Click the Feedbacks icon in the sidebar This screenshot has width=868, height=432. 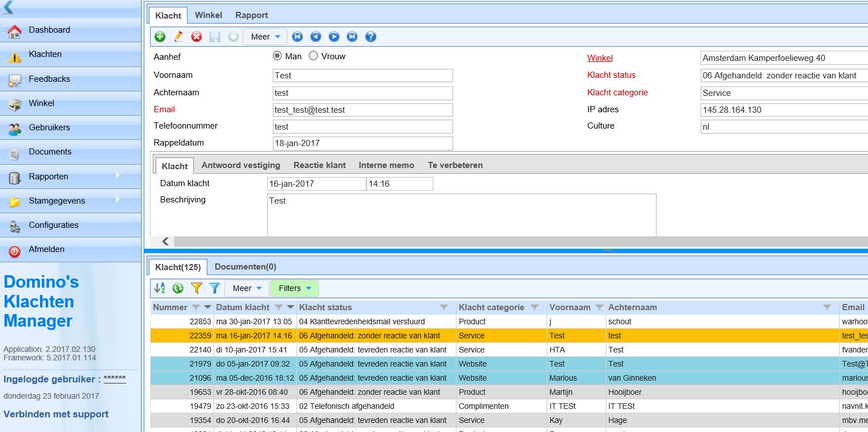coord(15,81)
